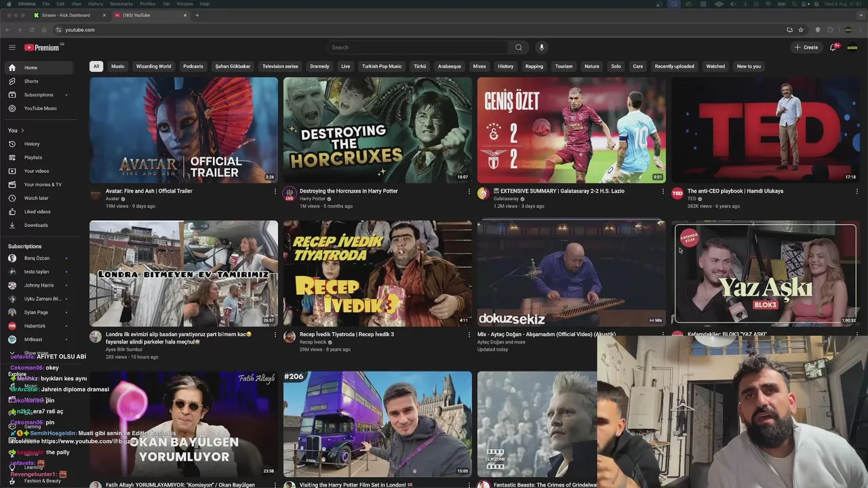Open the Dylan Page subscription channel
Image resolution: width=868 pixels, height=488 pixels.
click(39, 312)
